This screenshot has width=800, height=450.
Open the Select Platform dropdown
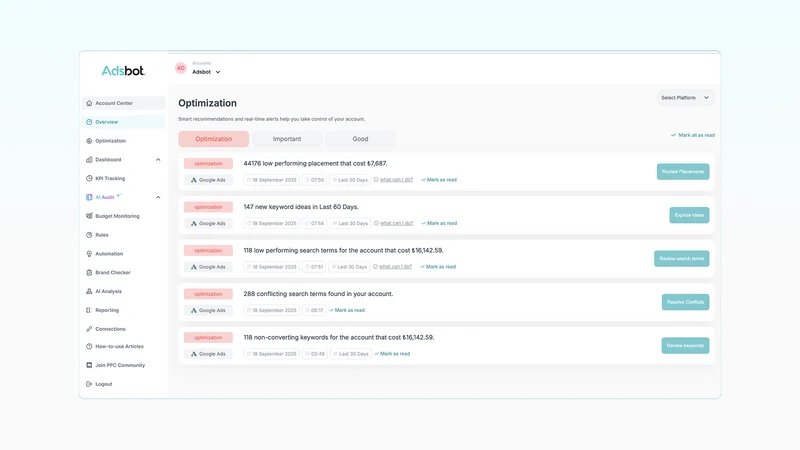click(685, 97)
